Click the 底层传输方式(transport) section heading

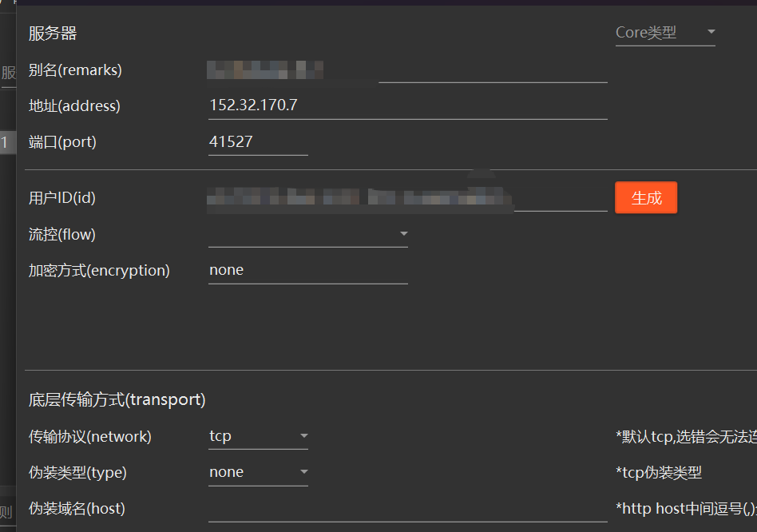point(117,399)
